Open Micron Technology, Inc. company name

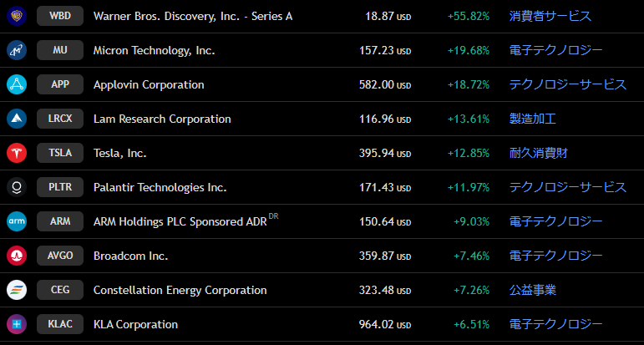154,50
